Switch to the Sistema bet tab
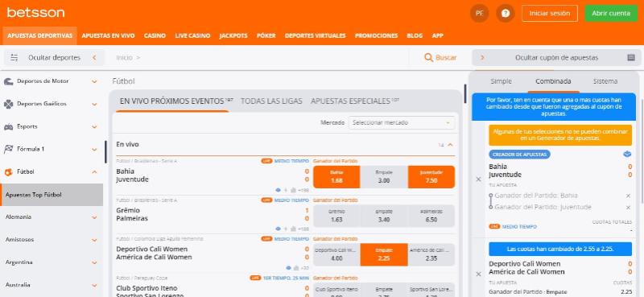 click(605, 81)
